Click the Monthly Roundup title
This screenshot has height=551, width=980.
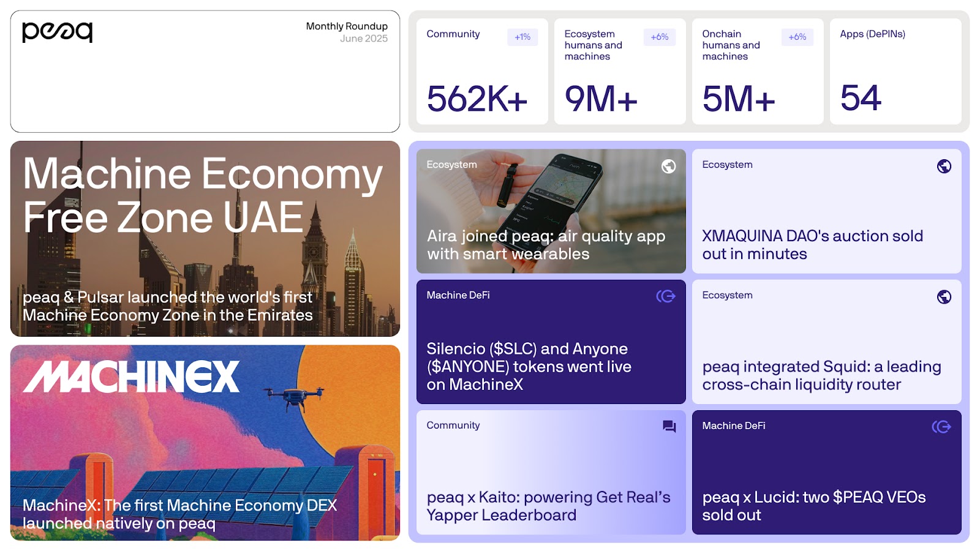click(347, 26)
